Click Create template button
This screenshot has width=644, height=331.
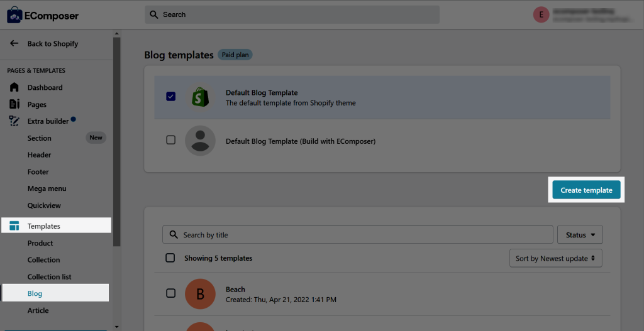click(x=586, y=190)
